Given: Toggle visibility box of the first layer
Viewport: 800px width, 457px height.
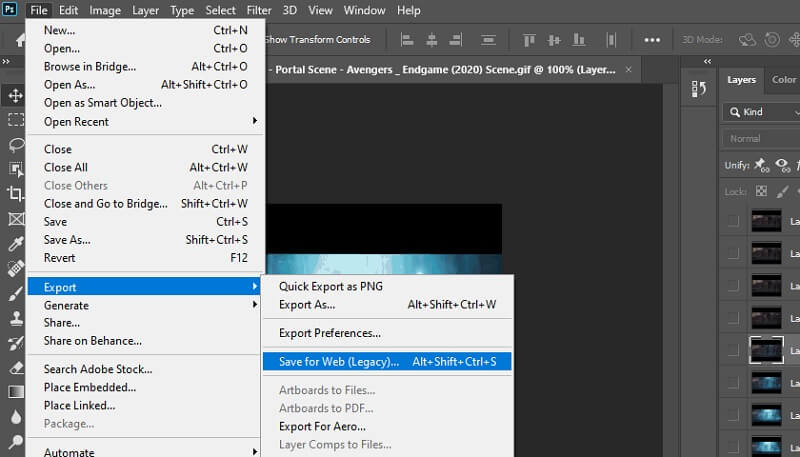Looking at the screenshot, I should pyautogui.click(x=733, y=221).
